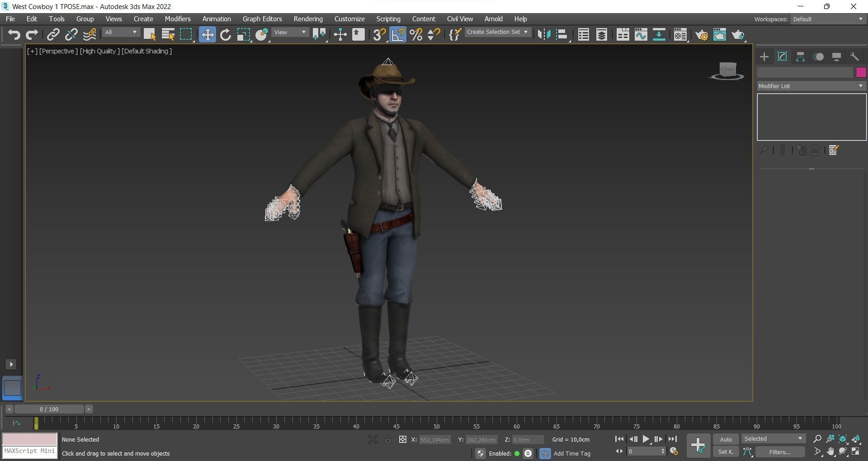The width and height of the screenshot is (868, 461).
Task: Go to the end frame
Action: tap(672, 439)
